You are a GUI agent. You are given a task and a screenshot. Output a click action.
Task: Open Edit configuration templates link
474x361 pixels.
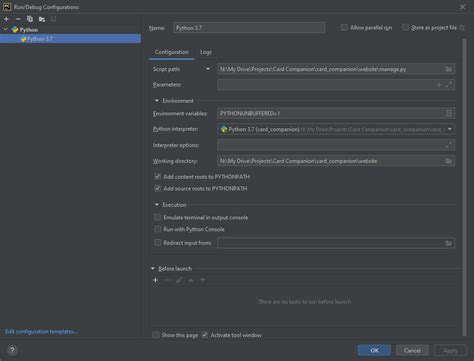(x=41, y=332)
